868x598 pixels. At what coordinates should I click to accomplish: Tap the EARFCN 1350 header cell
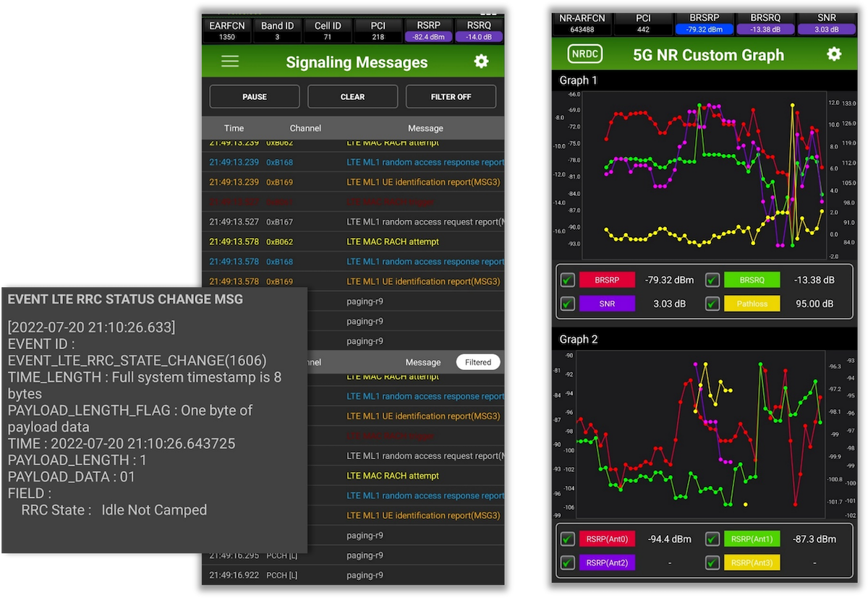point(227,30)
